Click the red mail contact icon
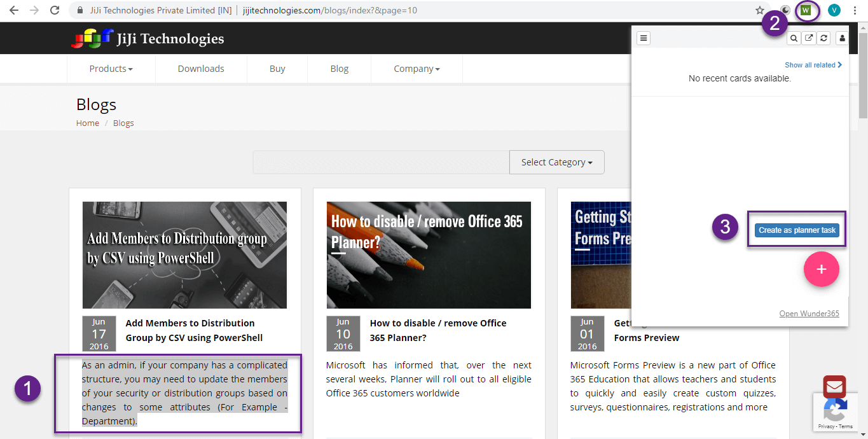Viewport: 868px width, 439px height. (834, 387)
